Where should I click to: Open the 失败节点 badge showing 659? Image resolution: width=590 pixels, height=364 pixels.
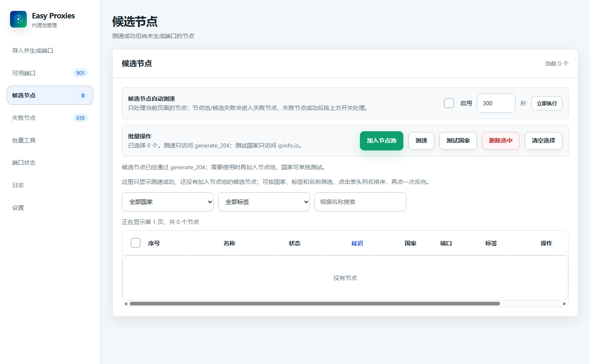pyautogui.click(x=80, y=118)
